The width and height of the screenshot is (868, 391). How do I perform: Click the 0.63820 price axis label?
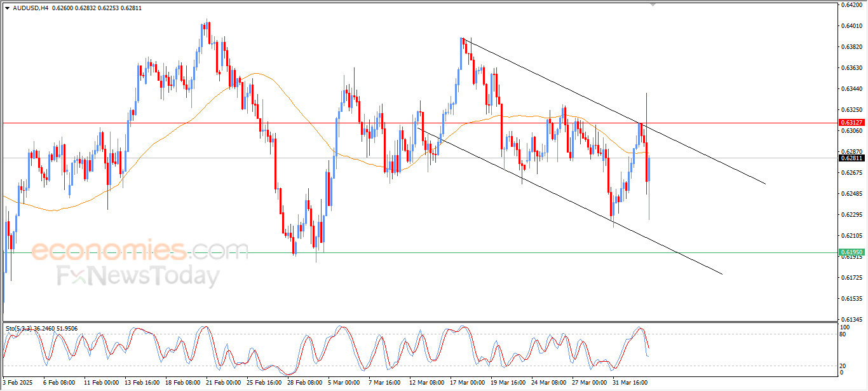851,46
